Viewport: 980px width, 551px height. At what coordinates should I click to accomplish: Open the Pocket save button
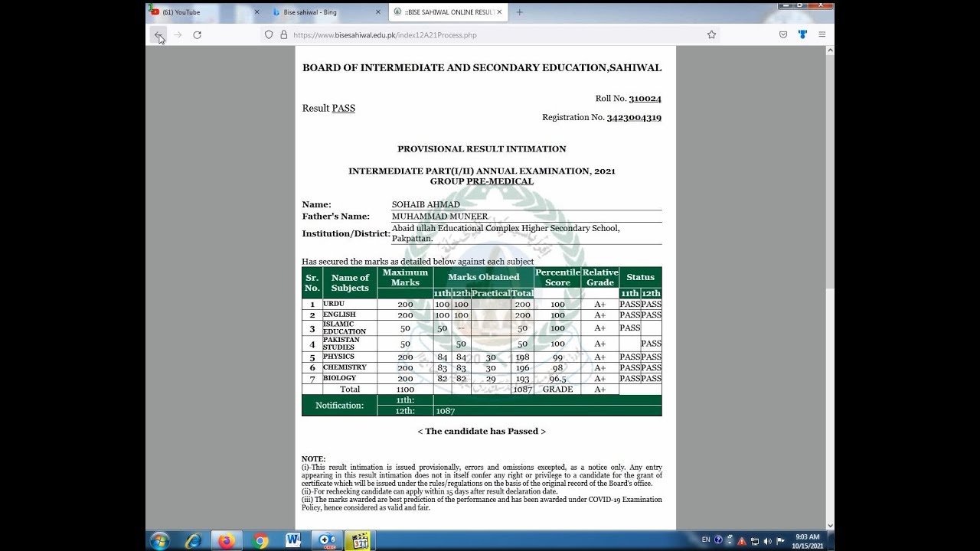(x=783, y=34)
